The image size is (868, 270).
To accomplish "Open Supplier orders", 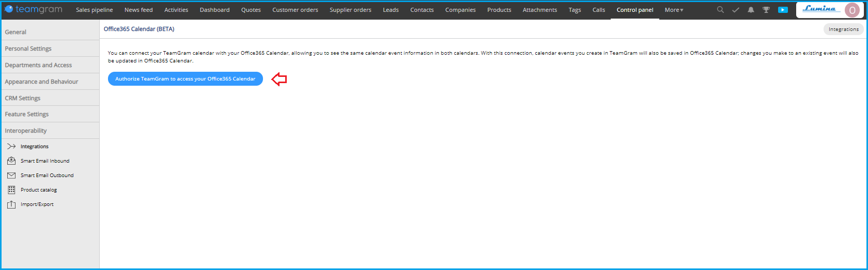I will pos(350,10).
